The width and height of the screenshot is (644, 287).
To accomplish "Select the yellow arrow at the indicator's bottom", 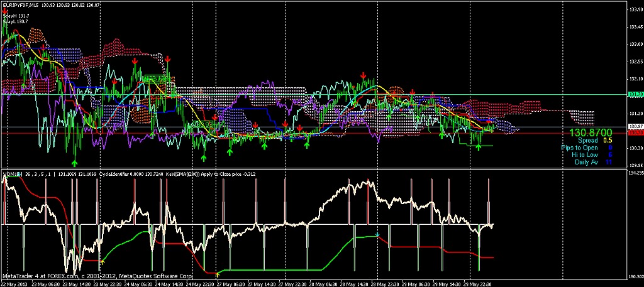I will tap(217, 274).
